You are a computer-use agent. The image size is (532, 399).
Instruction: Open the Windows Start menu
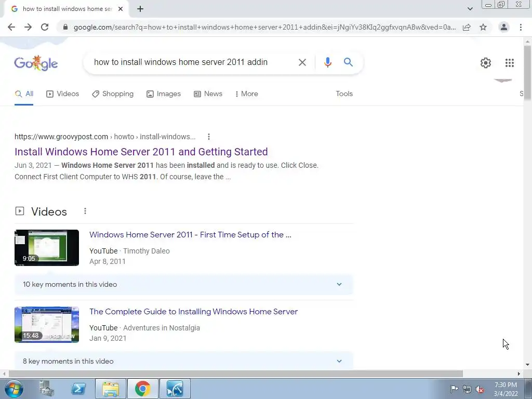(14, 389)
